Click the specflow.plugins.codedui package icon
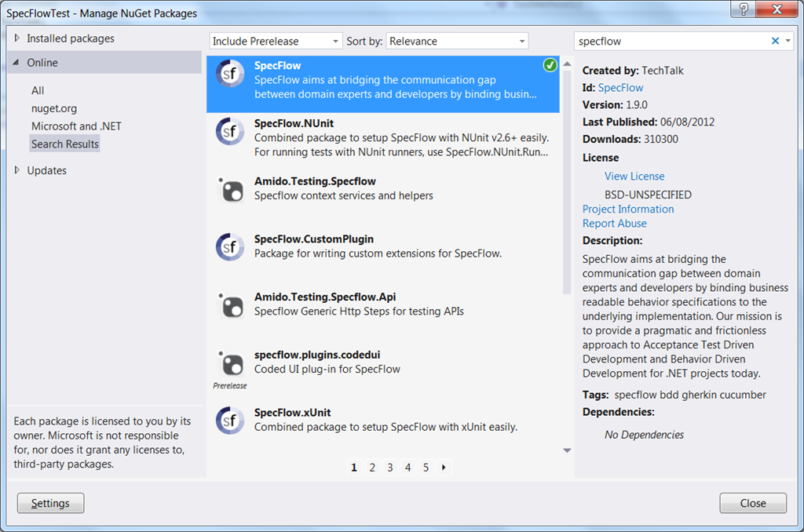Image resolution: width=804 pixels, height=532 pixels. (231, 363)
